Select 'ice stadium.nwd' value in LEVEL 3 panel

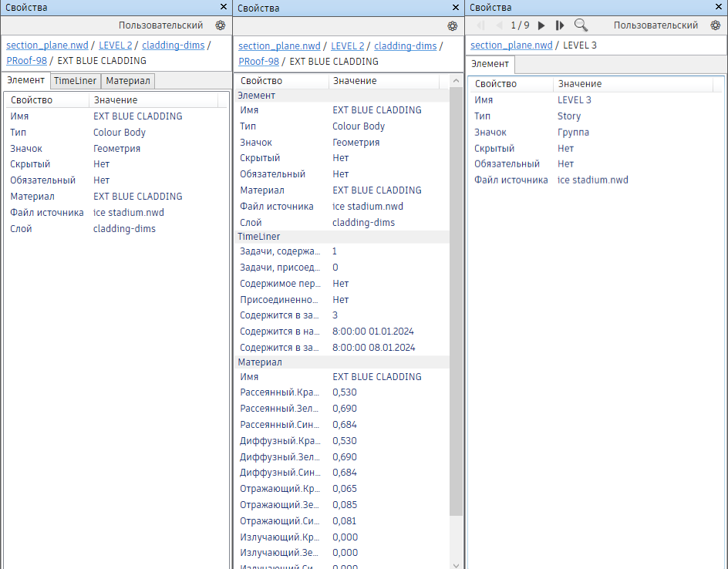point(593,180)
